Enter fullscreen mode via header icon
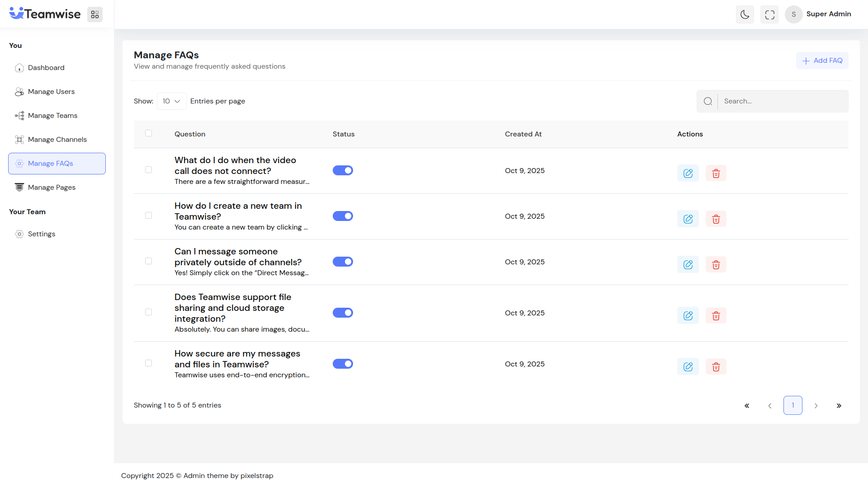Viewport: 868px width, 488px height. click(769, 14)
